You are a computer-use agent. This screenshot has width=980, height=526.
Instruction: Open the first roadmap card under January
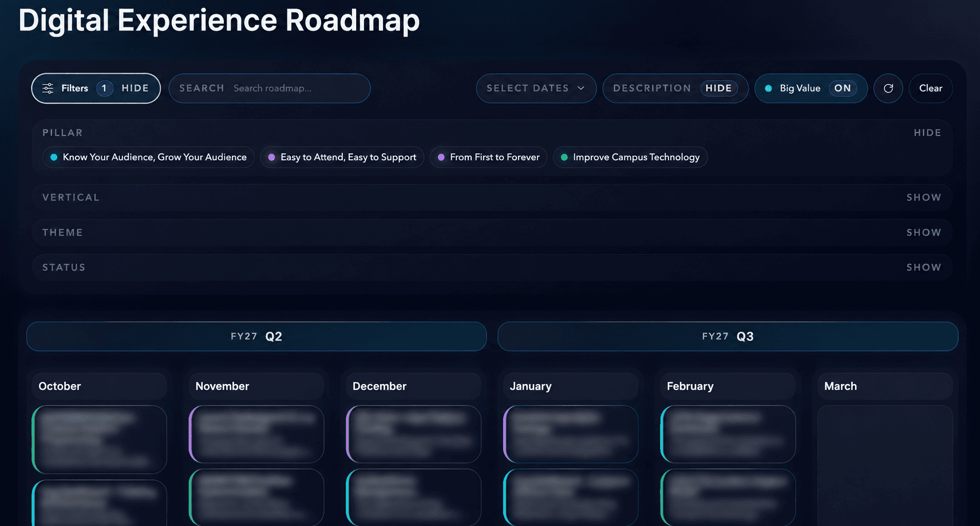(x=571, y=434)
